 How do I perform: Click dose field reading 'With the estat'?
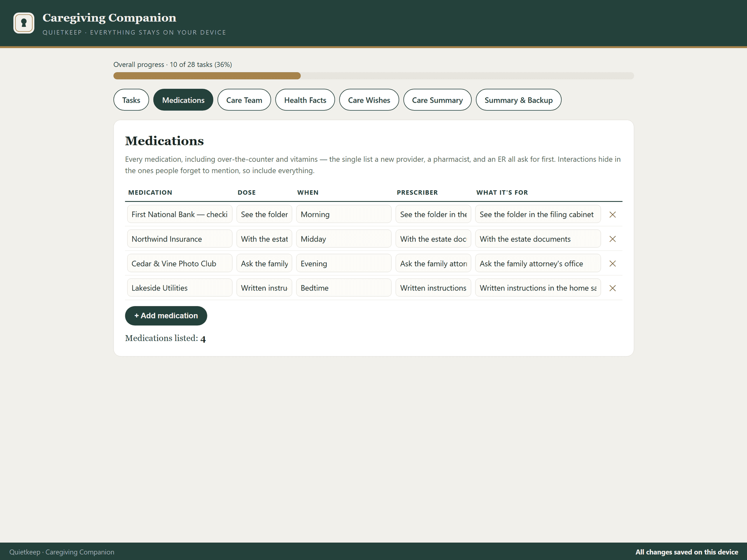click(264, 239)
